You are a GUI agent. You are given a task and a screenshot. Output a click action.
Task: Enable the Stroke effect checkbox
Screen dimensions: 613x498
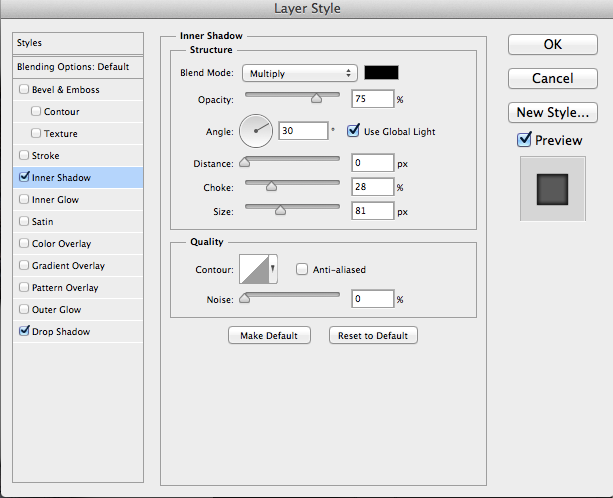pyautogui.click(x=24, y=155)
